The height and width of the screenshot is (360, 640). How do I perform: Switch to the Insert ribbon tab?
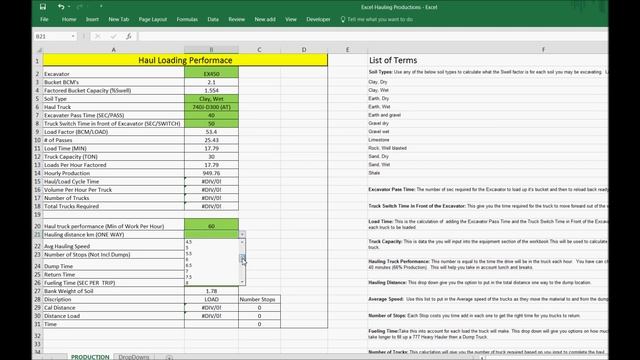92,19
